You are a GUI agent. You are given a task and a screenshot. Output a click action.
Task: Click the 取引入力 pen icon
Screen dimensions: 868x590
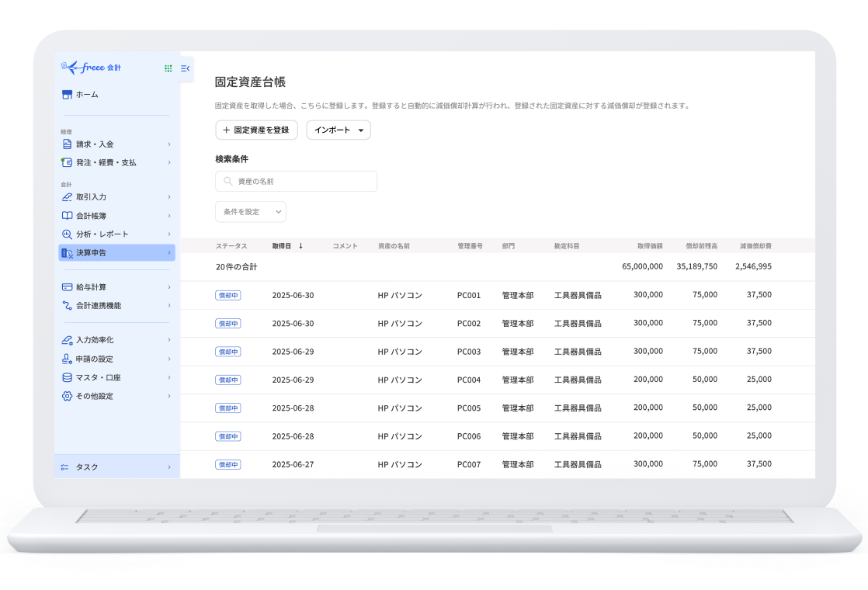[67, 197]
